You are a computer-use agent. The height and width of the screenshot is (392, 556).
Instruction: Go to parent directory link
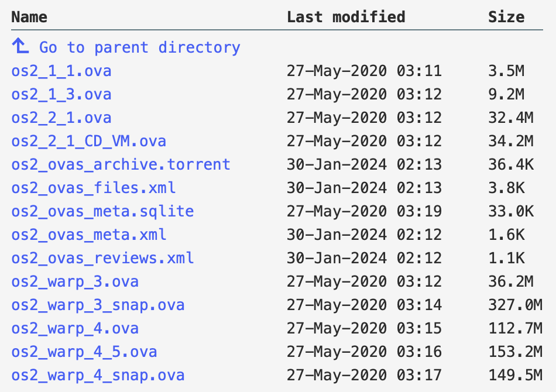pos(139,47)
